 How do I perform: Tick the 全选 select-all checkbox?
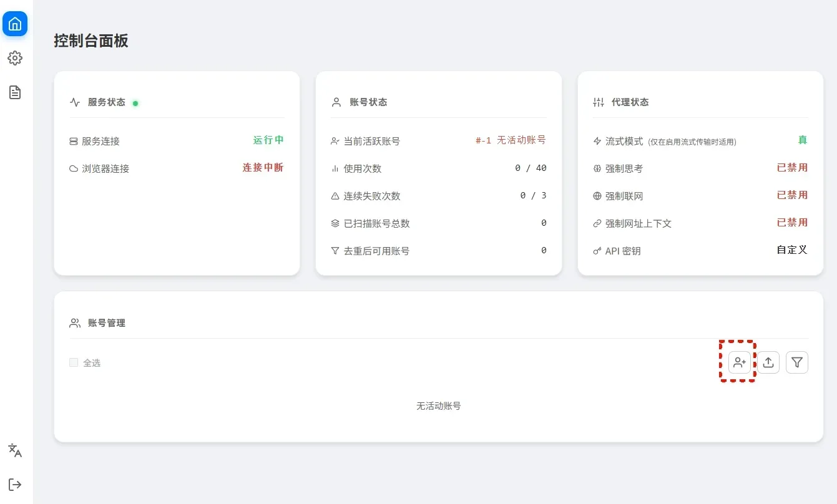tap(74, 362)
